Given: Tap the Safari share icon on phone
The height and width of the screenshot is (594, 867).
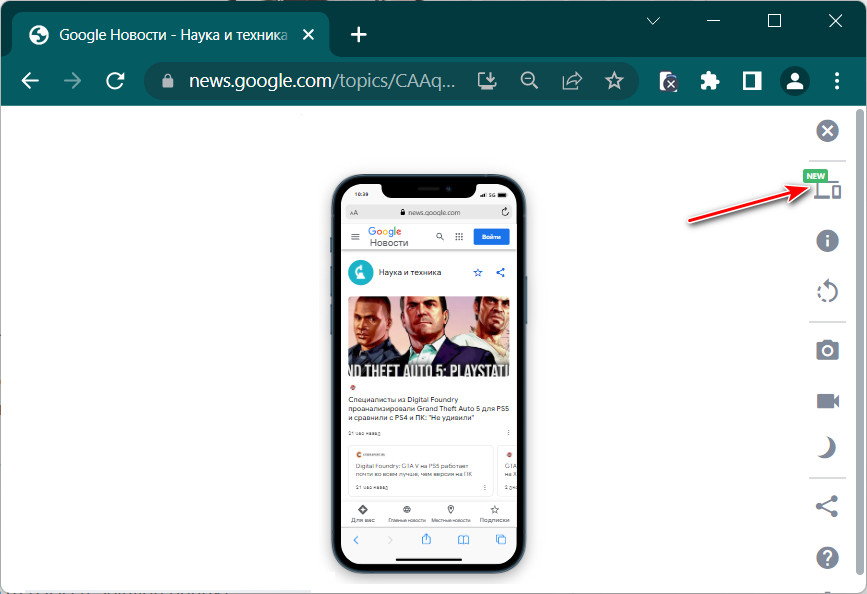Looking at the screenshot, I should click(426, 539).
